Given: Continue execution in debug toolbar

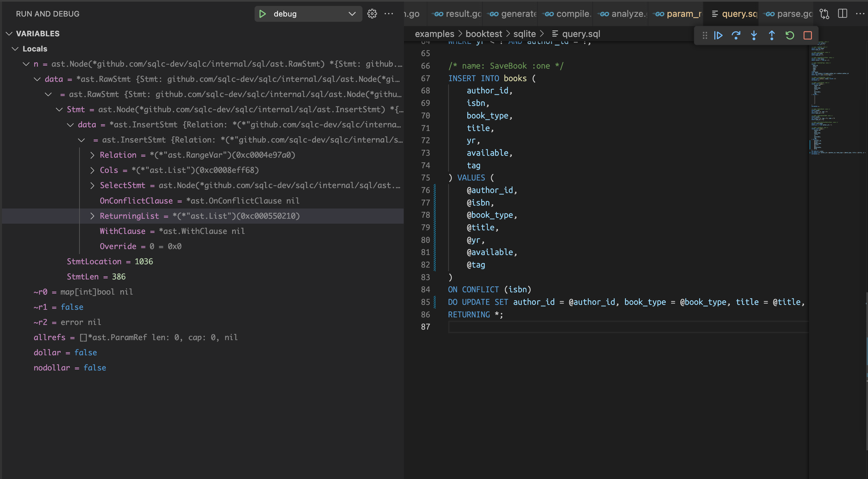Looking at the screenshot, I should pyautogui.click(x=718, y=35).
